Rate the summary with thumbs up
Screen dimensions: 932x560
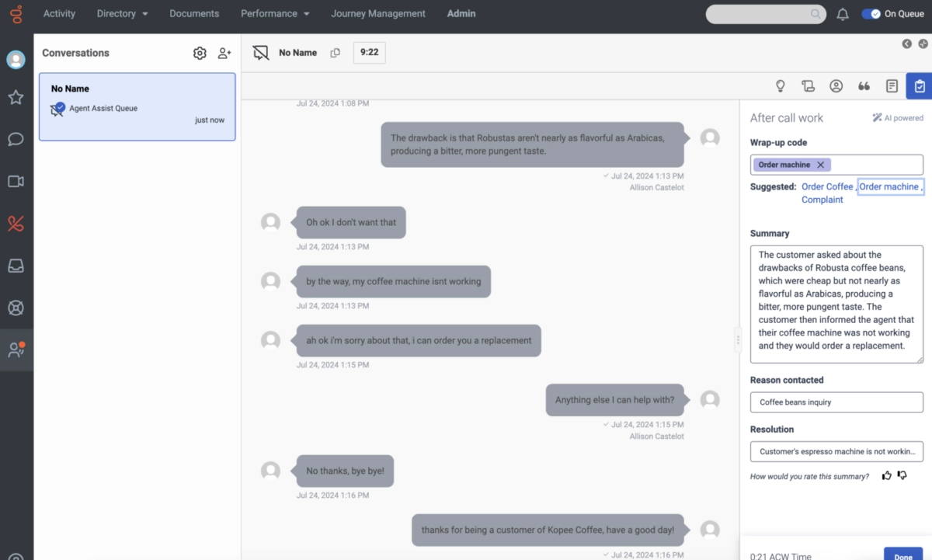click(887, 475)
